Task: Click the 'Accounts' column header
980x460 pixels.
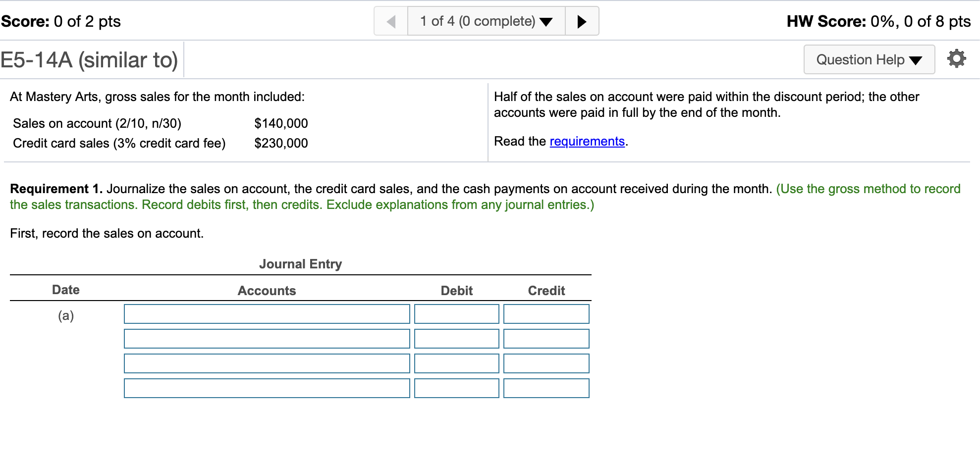Action: tap(267, 291)
